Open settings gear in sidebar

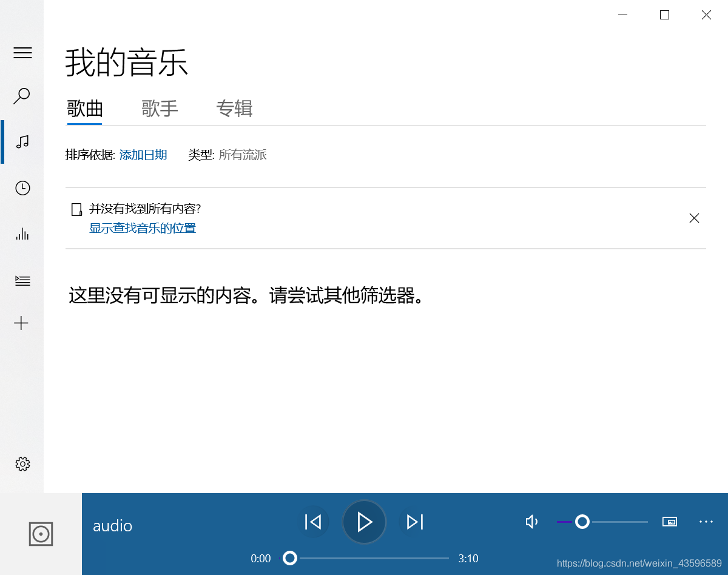tap(22, 464)
